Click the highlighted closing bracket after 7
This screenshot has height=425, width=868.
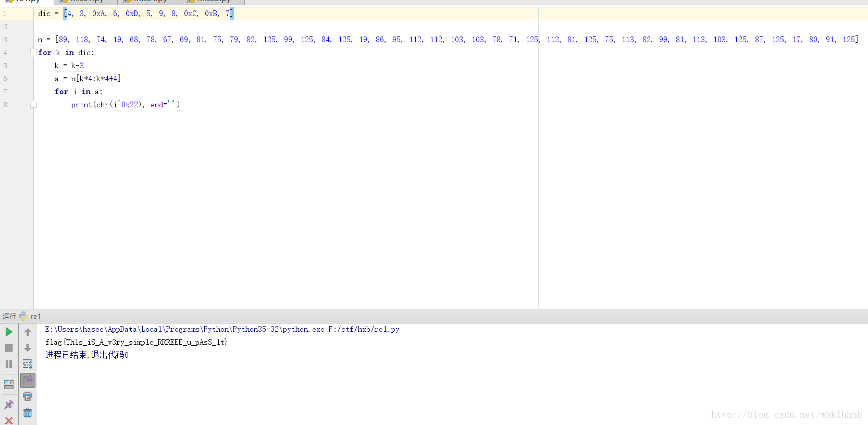click(232, 14)
